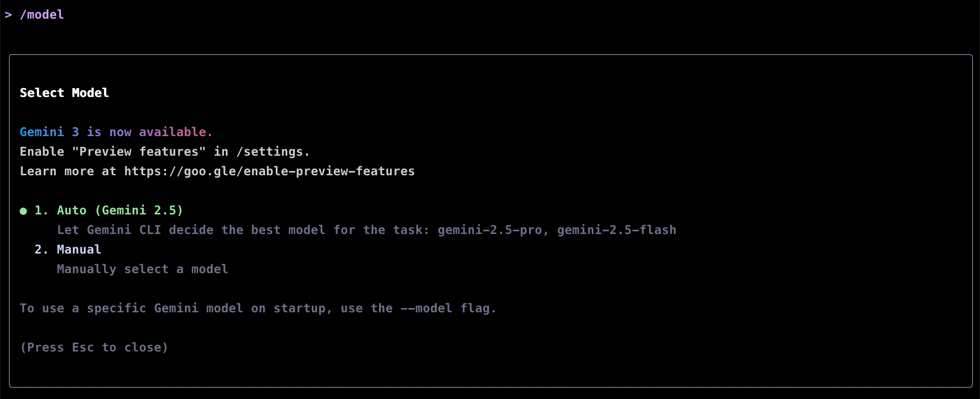Click the "gemini-2.5-flash" model name
Screen dimensions: 980x399
(616, 230)
